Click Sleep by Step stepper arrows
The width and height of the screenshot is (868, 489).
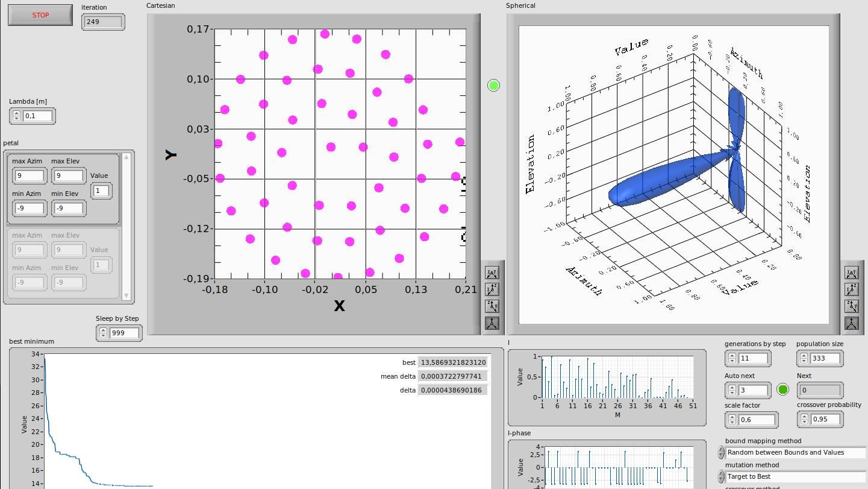(104, 333)
